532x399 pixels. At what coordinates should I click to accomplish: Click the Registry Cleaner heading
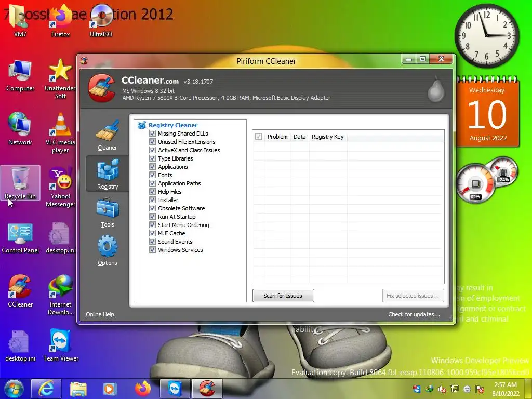(x=173, y=125)
